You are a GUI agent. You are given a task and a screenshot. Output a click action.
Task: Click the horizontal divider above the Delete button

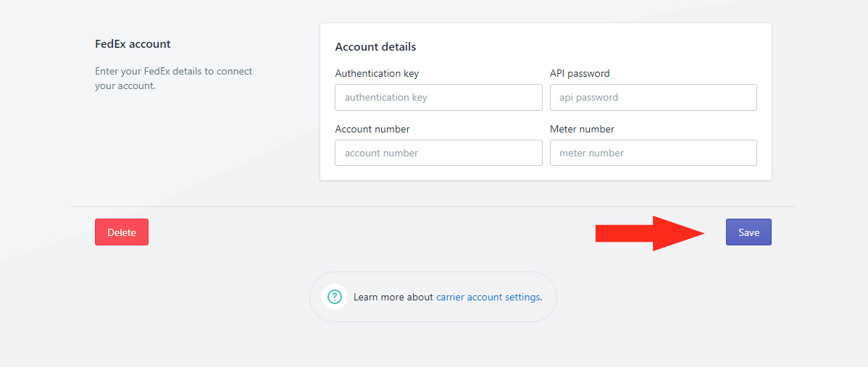tap(433, 207)
